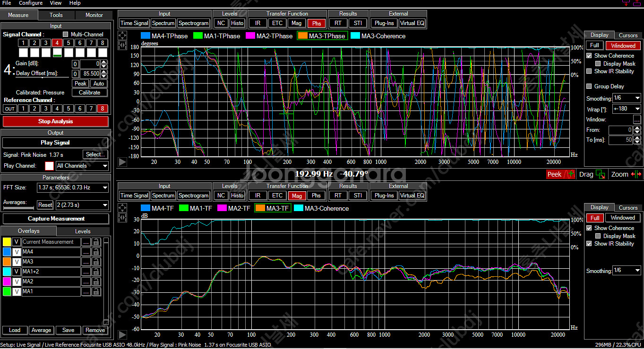This screenshot has width=644, height=349.
Task: Click the Delay Offset field showing 85.500
Action: pyautogui.click(x=90, y=74)
